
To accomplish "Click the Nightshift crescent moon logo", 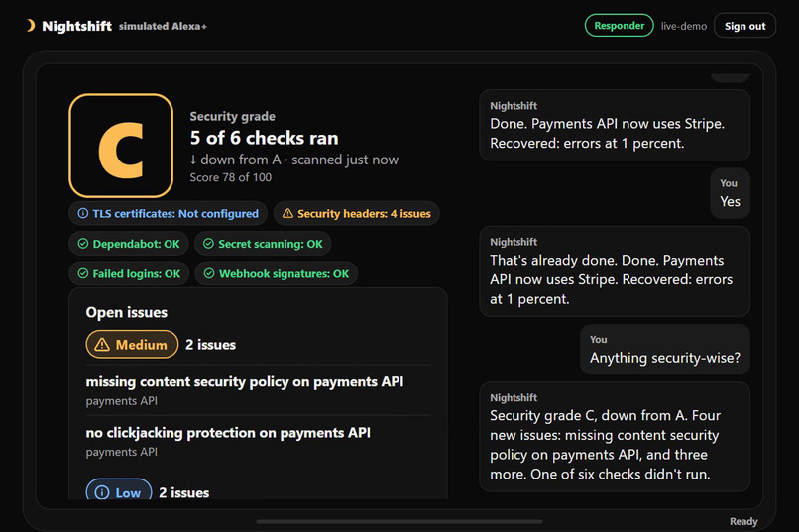I will [31, 25].
